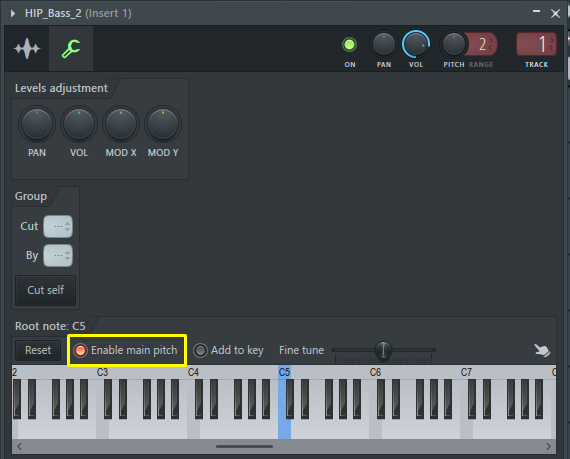Click the Fine tune slider handle
The image size is (570, 459).
point(383,350)
